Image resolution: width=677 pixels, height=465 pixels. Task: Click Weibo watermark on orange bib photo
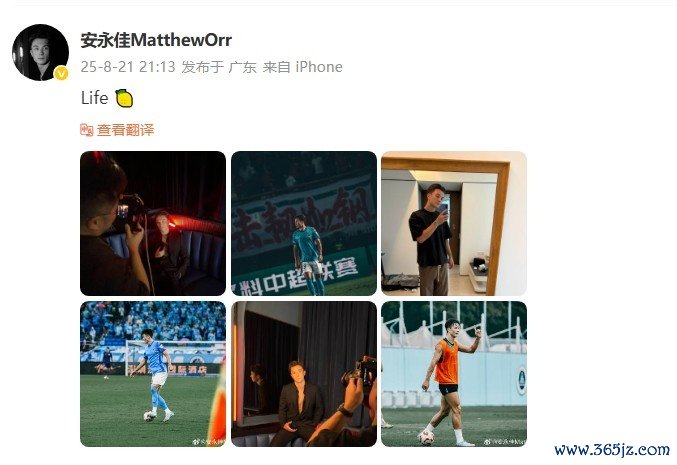point(505,442)
